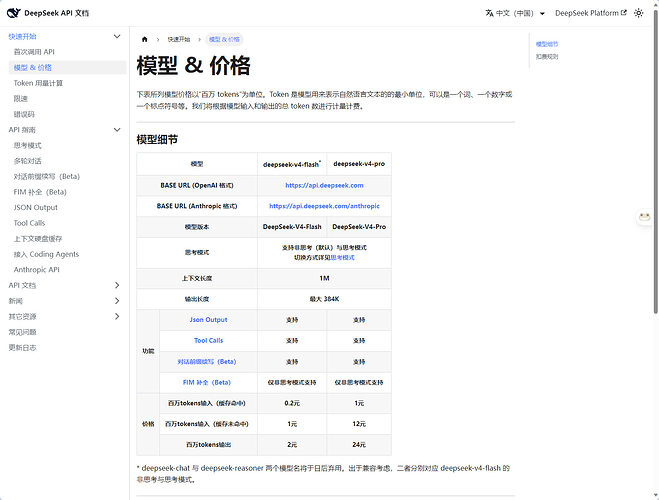Image resolution: width=659 pixels, height=500 pixels.
Task: Click the breadcrumb home icon
Action: (145, 39)
